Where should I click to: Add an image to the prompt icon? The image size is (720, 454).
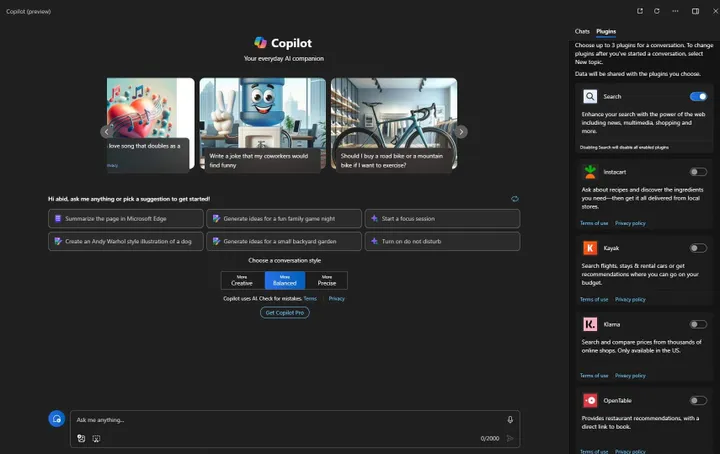[x=81, y=438]
